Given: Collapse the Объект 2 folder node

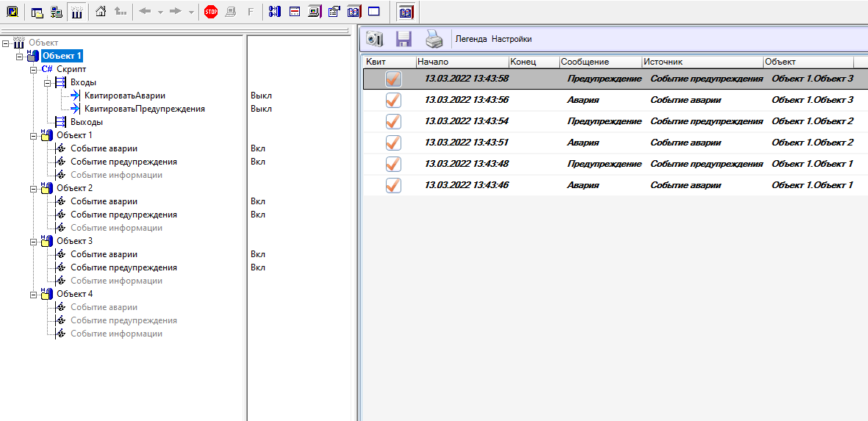Looking at the screenshot, I should coord(33,189).
